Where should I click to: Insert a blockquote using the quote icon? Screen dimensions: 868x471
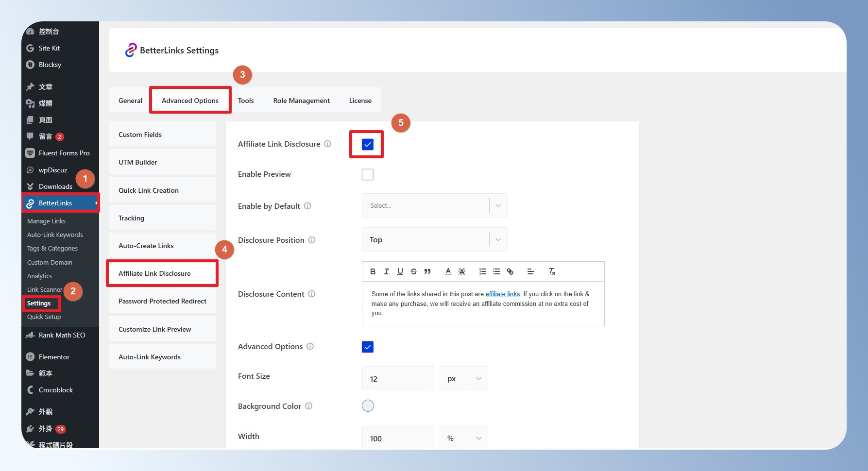pos(427,271)
